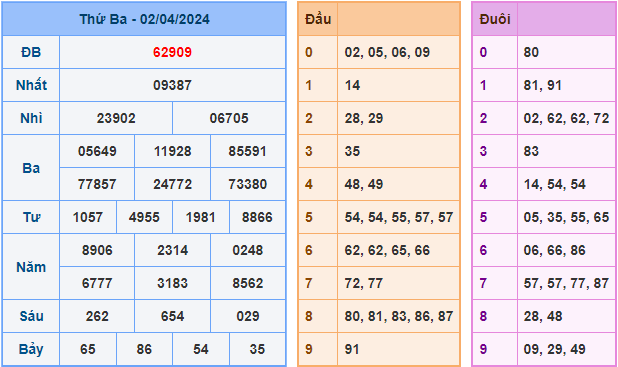The image size is (618, 367).
Task: Click seventh prize number 86
Action: click(x=144, y=349)
